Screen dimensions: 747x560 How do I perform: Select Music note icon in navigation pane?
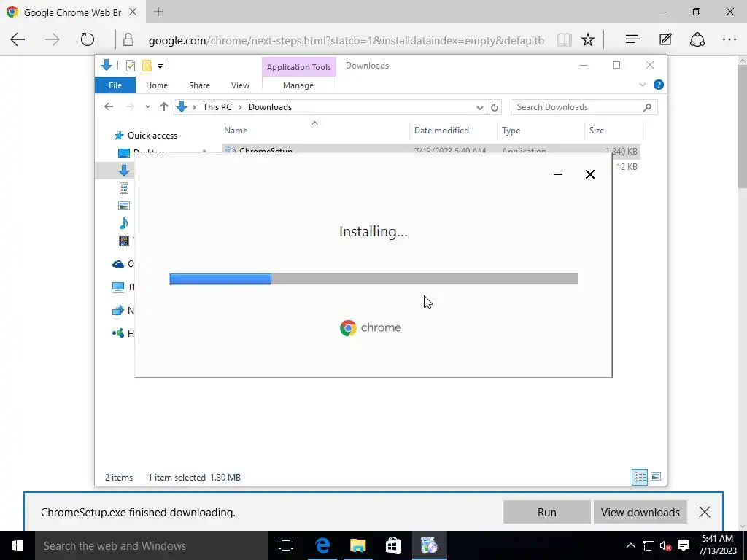(x=124, y=223)
